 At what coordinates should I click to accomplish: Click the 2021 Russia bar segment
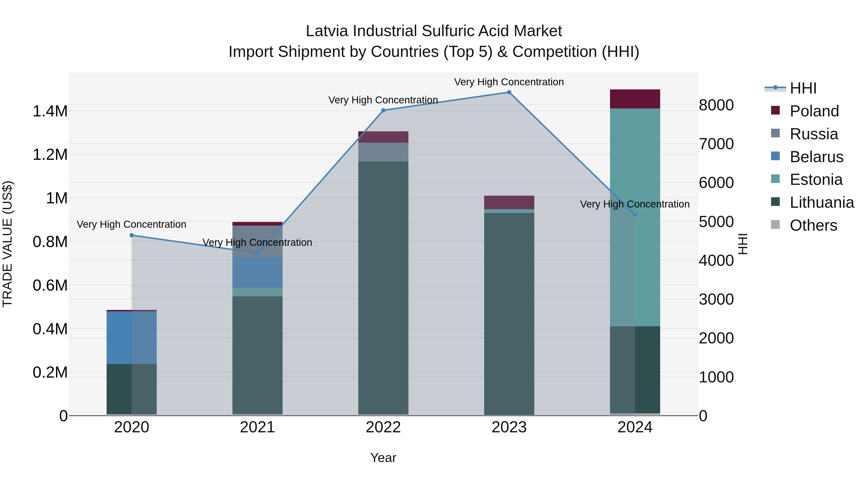click(x=258, y=241)
